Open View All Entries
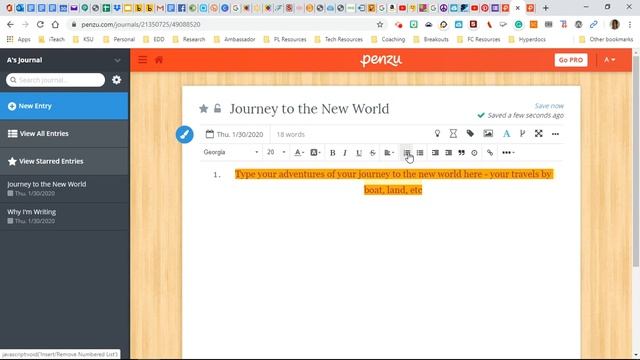 click(64, 133)
